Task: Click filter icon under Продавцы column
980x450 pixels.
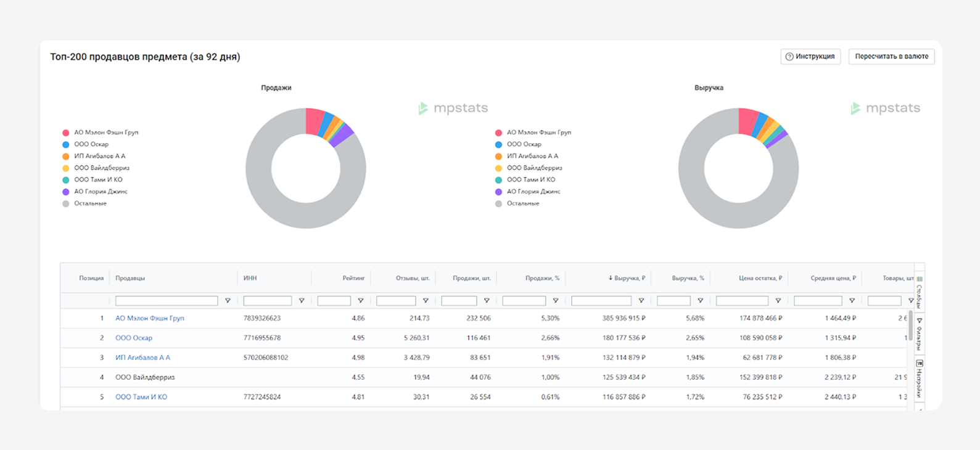Action: (228, 301)
